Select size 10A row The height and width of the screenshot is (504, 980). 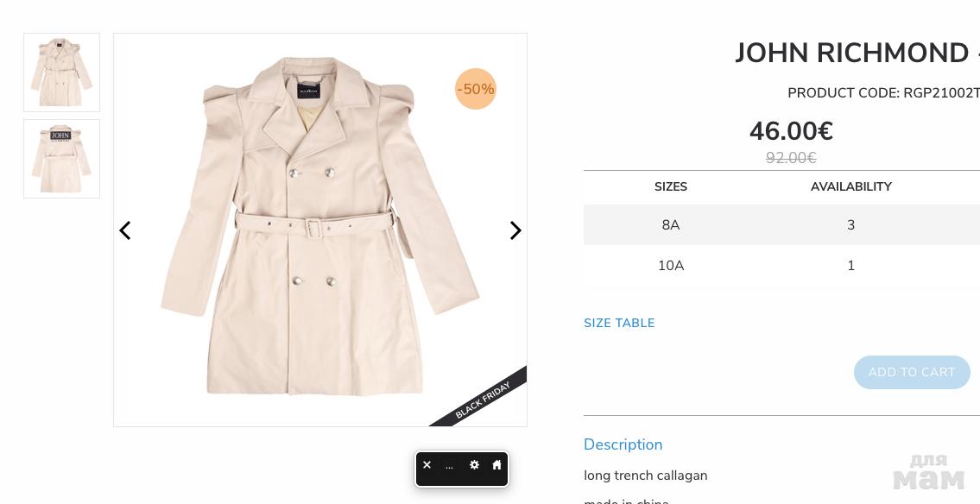click(671, 266)
